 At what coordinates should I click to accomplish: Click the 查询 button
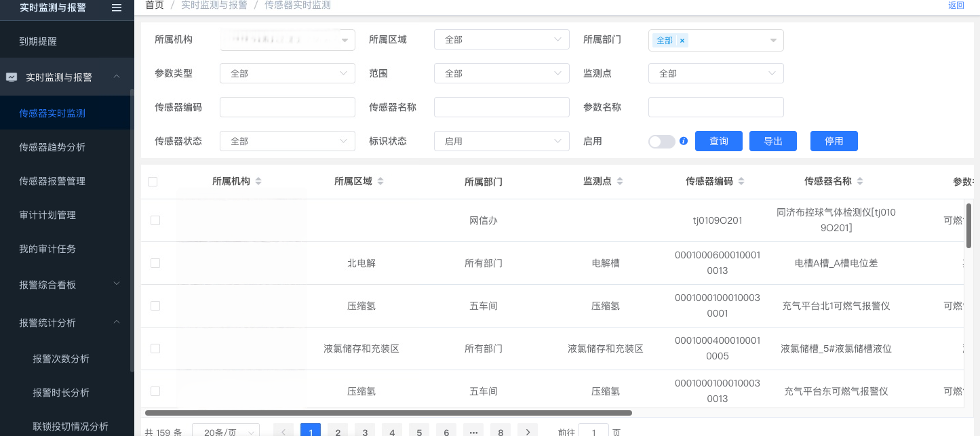718,141
